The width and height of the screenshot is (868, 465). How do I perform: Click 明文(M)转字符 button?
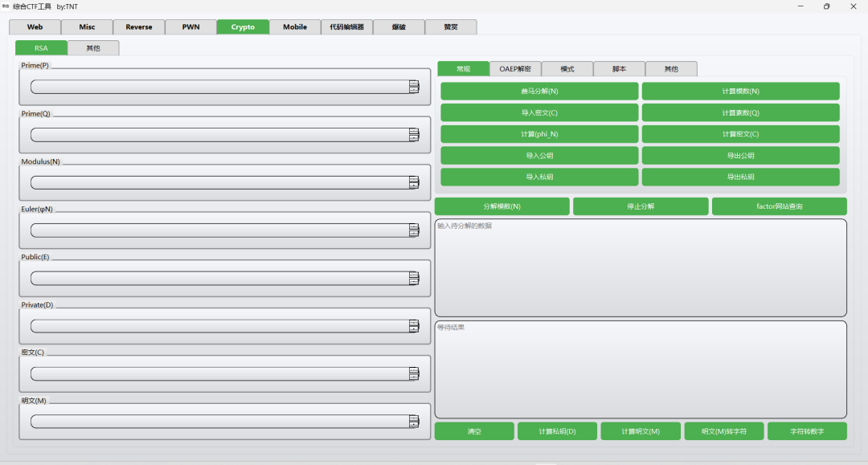[x=724, y=431]
